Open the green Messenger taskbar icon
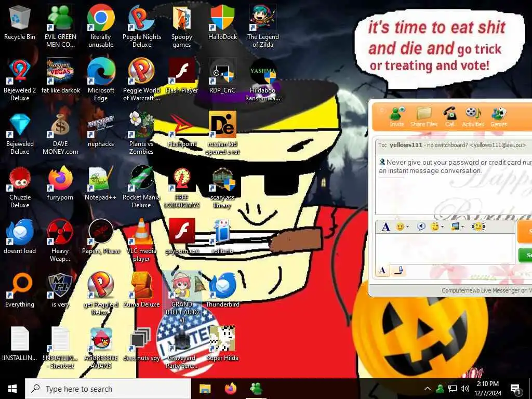This screenshot has width=532, height=399. (256, 389)
